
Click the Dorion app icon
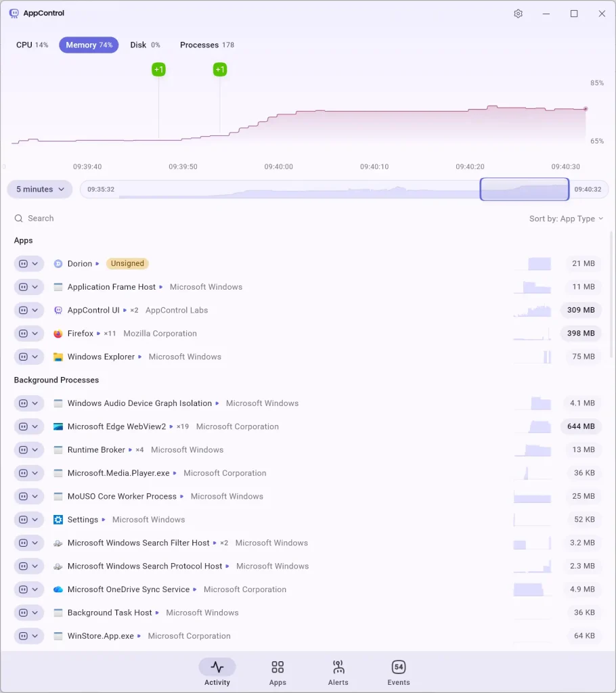coord(58,264)
